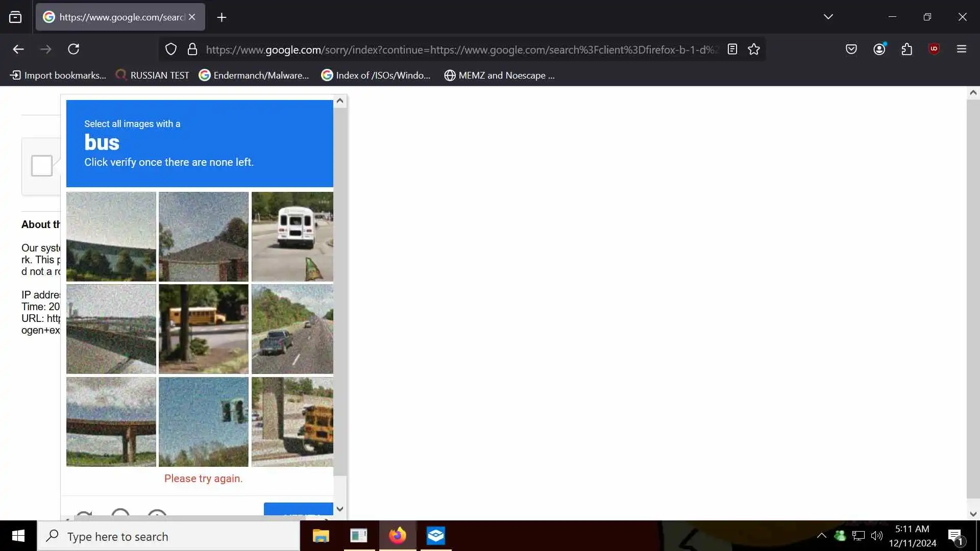Open MEMZ and Noescape bookmark
The width and height of the screenshot is (980, 551).
[x=499, y=76]
